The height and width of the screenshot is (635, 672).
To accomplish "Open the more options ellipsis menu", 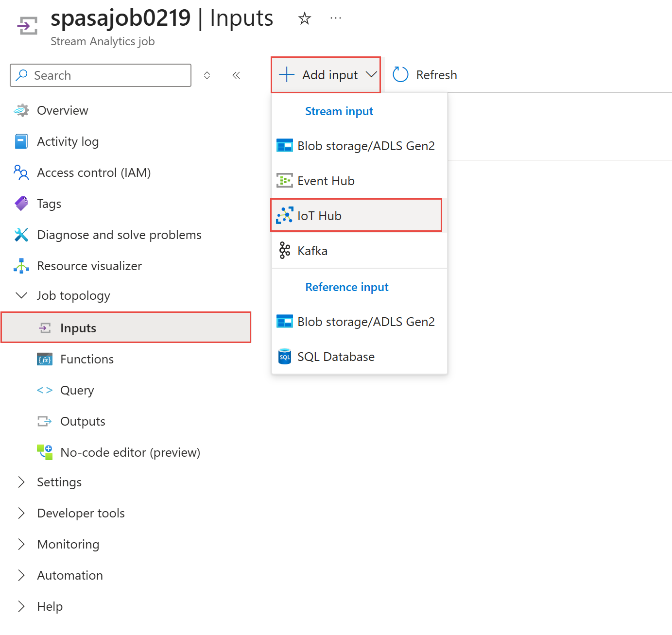I will pyautogui.click(x=335, y=18).
